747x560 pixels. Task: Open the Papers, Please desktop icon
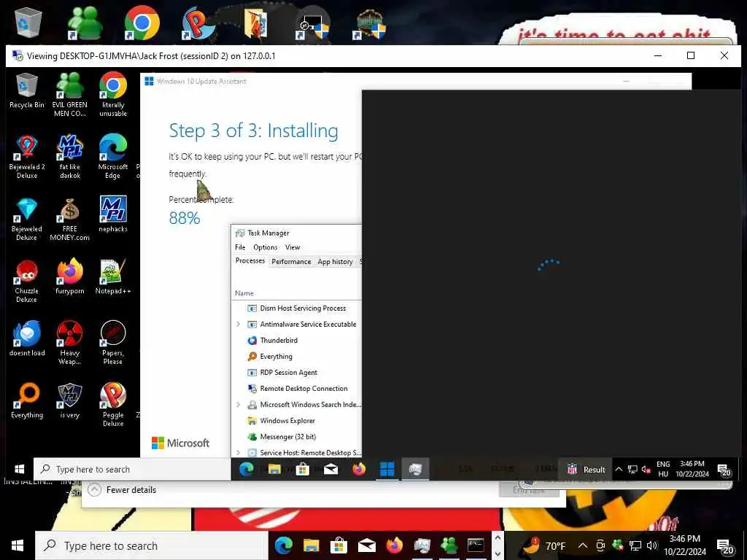click(113, 343)
